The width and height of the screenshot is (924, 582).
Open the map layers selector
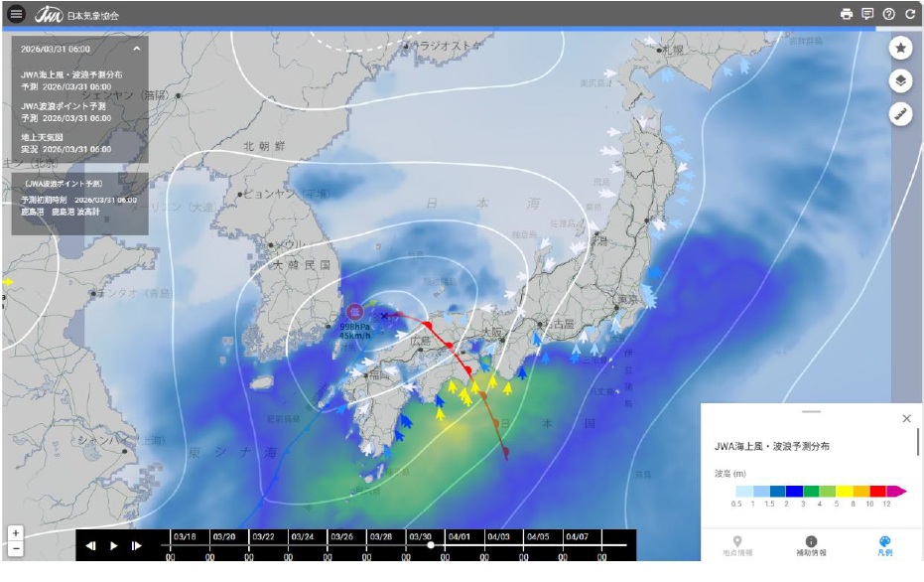pyautogui.click(x=900, y=81)
